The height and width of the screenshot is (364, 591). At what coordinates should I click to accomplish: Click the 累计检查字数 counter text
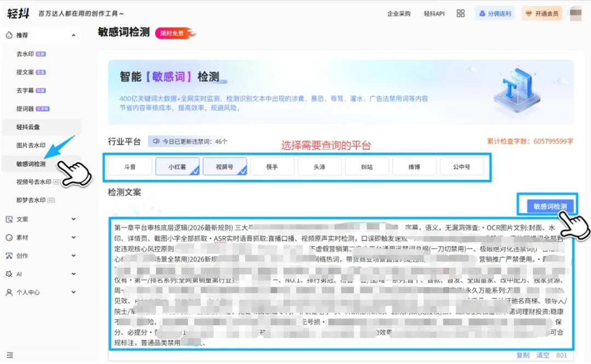click(x=530, y=142)
